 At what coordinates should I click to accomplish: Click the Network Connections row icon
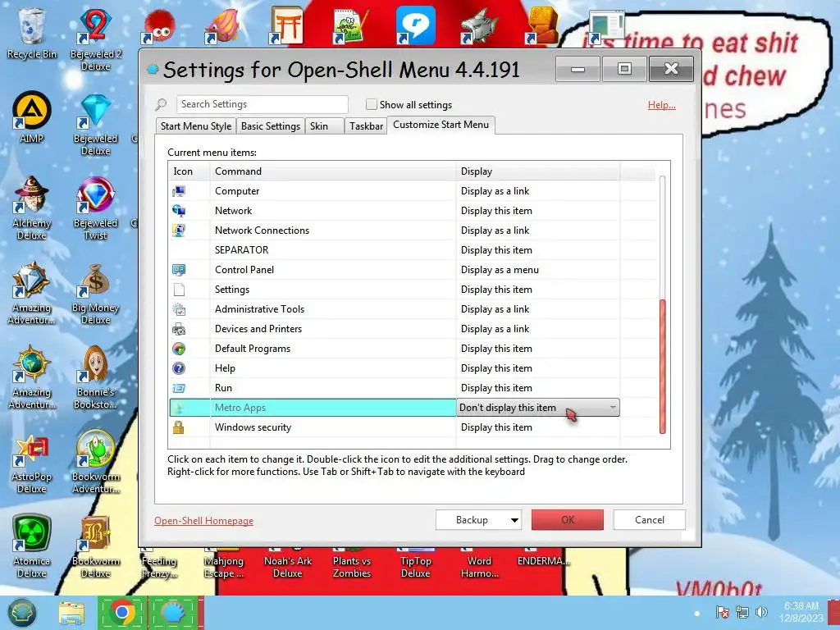coord(179,231)
